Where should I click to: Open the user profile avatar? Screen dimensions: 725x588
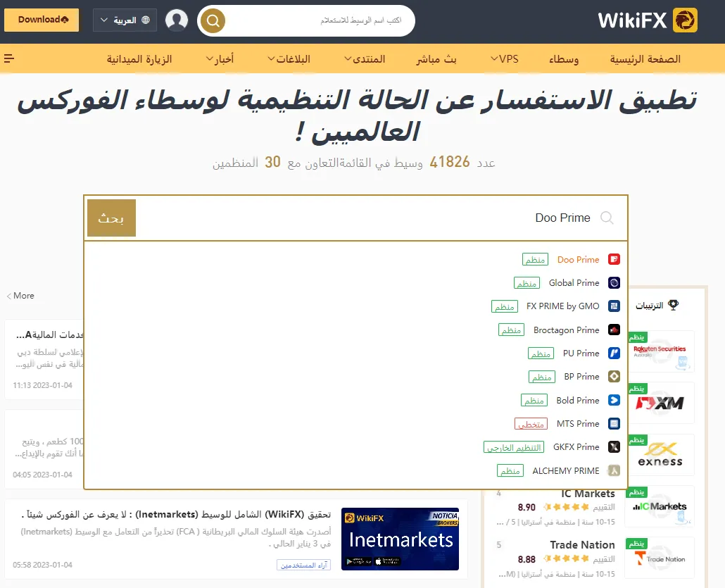pyautogui.click(x=177, y=20)
